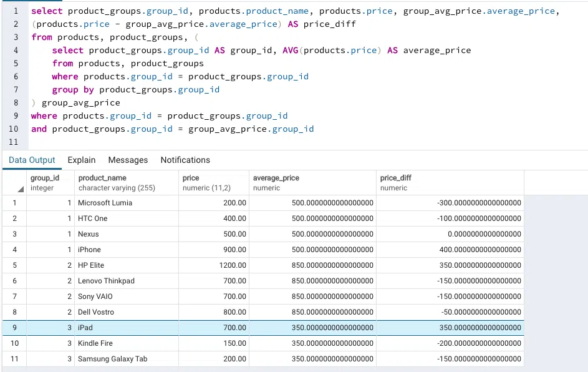
Task: Click 'group by' keyword in editor
Action: (73, 90)
